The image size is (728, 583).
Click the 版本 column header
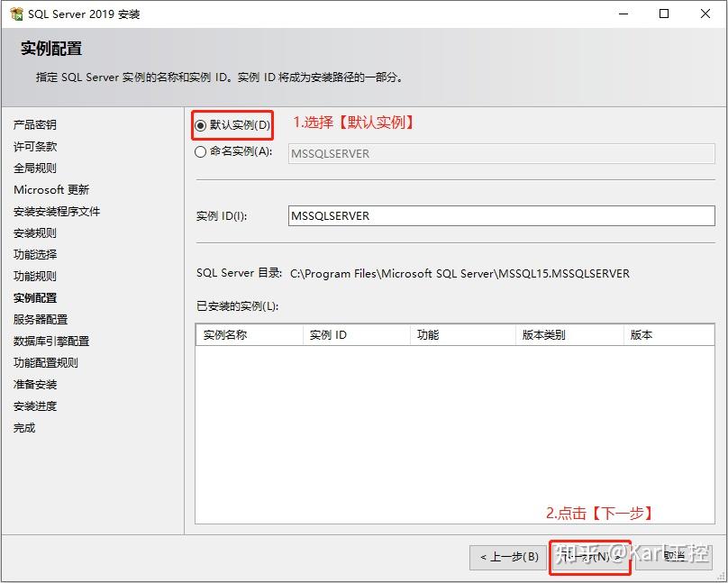[669, 334]
